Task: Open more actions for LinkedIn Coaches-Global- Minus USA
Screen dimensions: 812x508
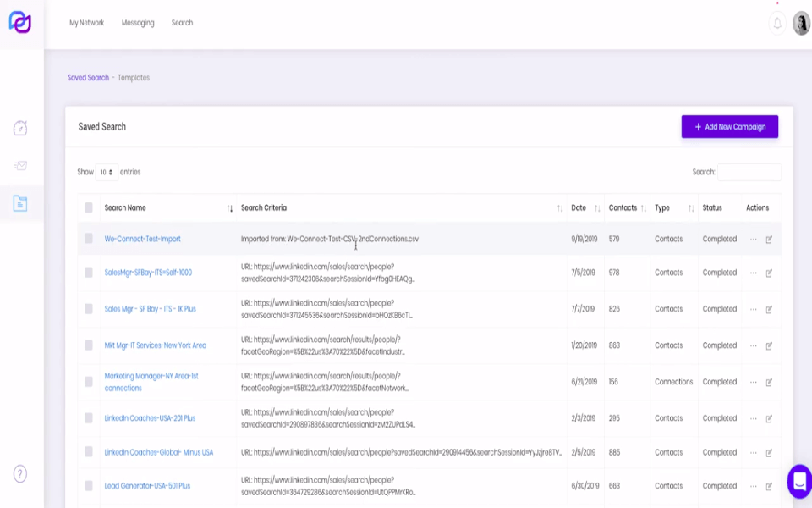Action: 754,452
